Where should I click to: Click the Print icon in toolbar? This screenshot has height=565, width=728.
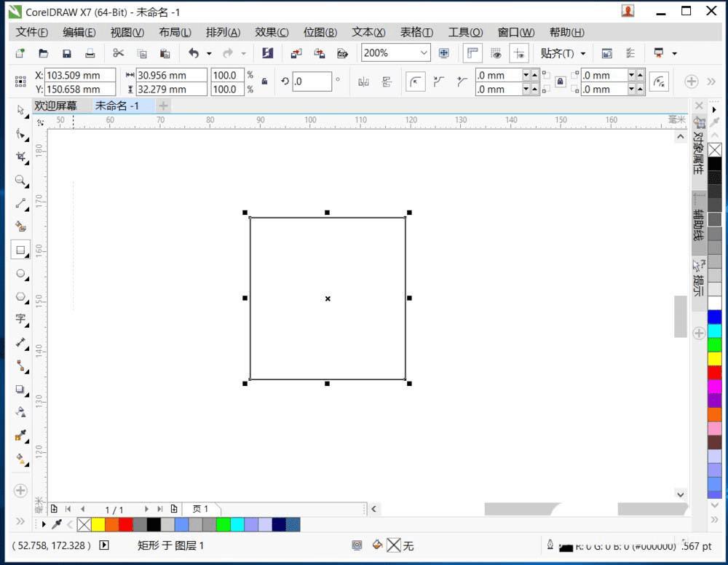[x=90, y=53]
